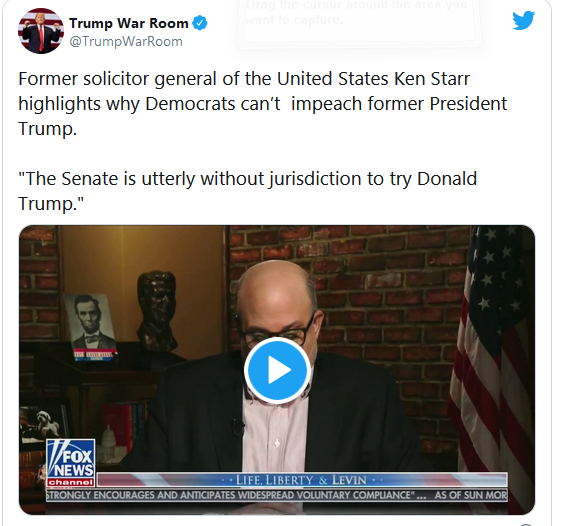The image size is (572, 526).
Task: Click the American flag in video frame
Action: coord(492,368)
